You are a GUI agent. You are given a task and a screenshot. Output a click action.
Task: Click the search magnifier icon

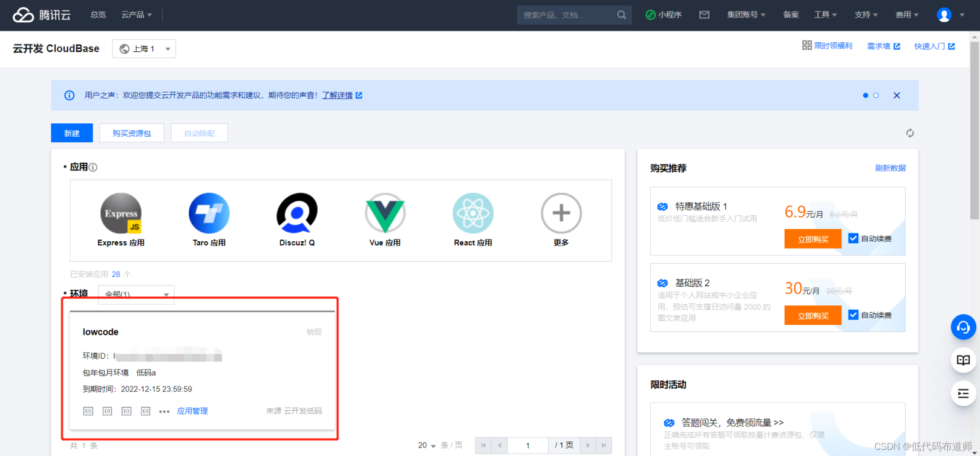click(x=621, y=15)
